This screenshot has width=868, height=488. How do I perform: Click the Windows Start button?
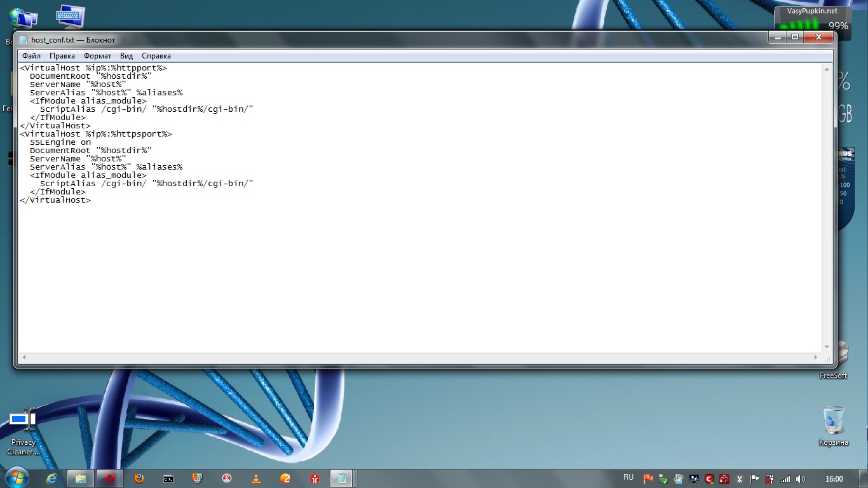pyautogui.click(x=16, y=478)
